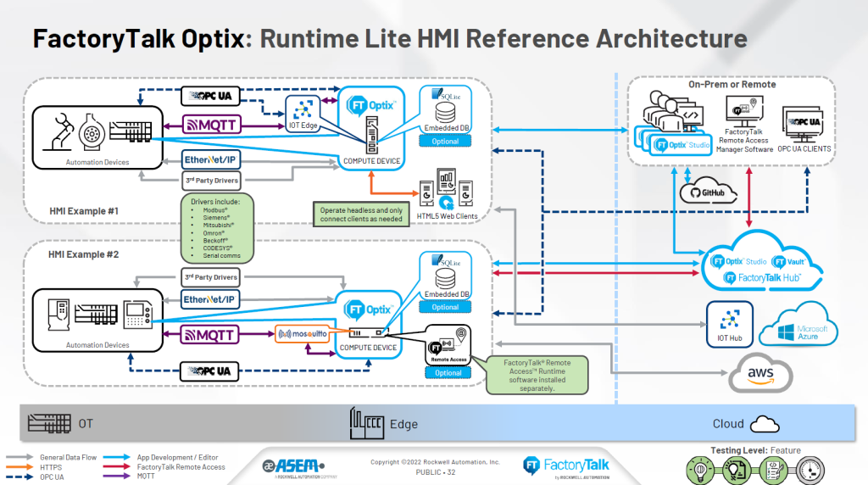Select 'General Data Flow' legend entry
The height and width of the screenshot is (485, 868).
tap(68, 457)
